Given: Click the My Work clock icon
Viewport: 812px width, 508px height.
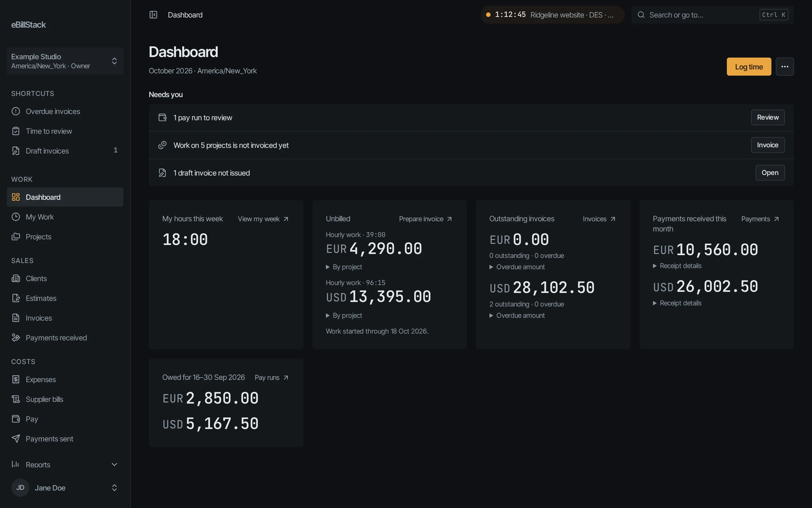Looking at the screenshot, I should coord(16,217).
